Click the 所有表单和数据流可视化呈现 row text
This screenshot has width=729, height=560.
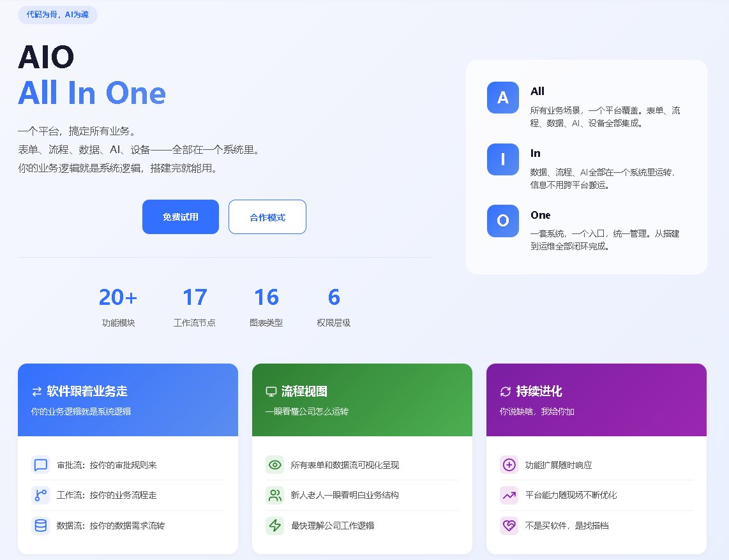pos(345,465)
